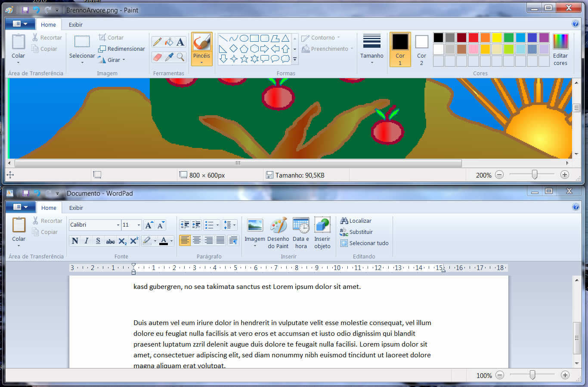Click Editar cores in Paint
Screen dimensions: 588x387
tap(560, 49)
